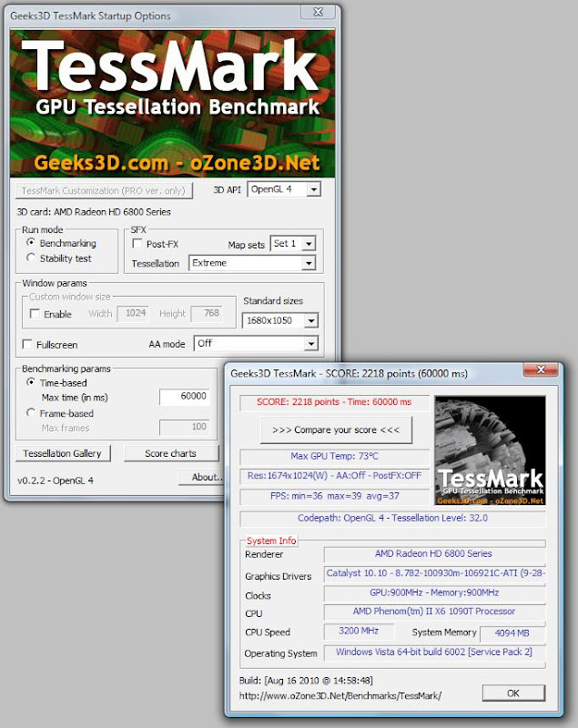Click the custom Width field showing 1024
Image resolution: width=578 pixels, height=728 pixels.
click(x=133, y=313)
